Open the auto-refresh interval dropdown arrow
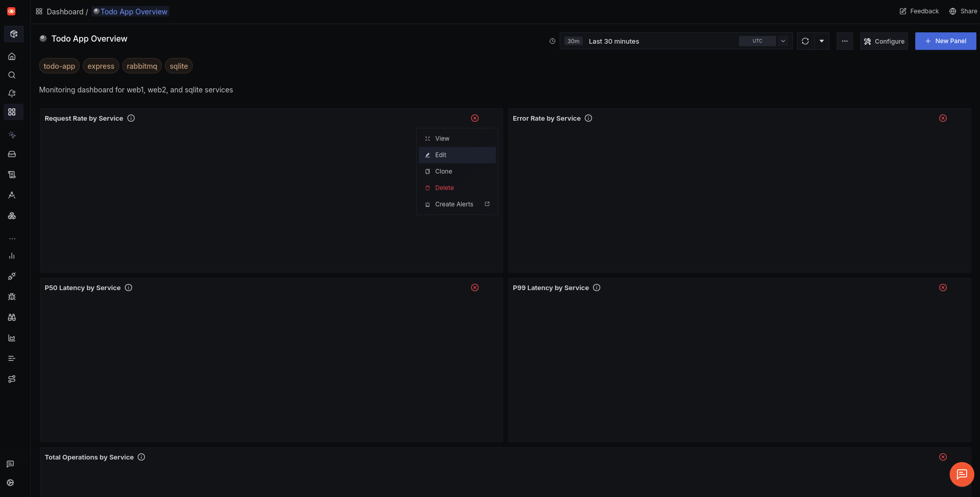The width and height of the screenshot is (980, 497). (822, 41)
